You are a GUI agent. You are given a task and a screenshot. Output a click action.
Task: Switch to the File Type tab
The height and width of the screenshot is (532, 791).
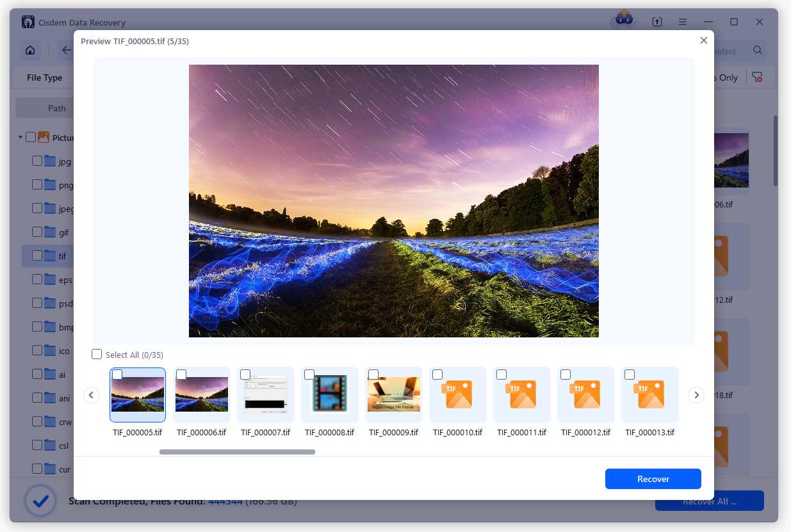click(44, 77)
